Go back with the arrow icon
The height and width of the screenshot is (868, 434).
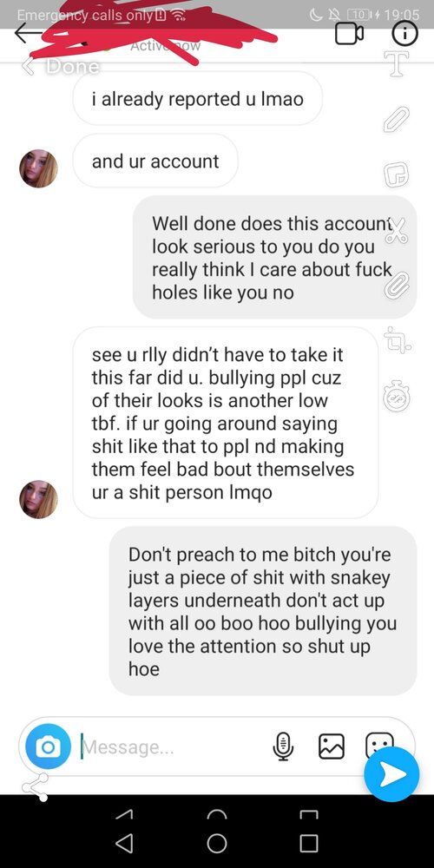point(27,34)
